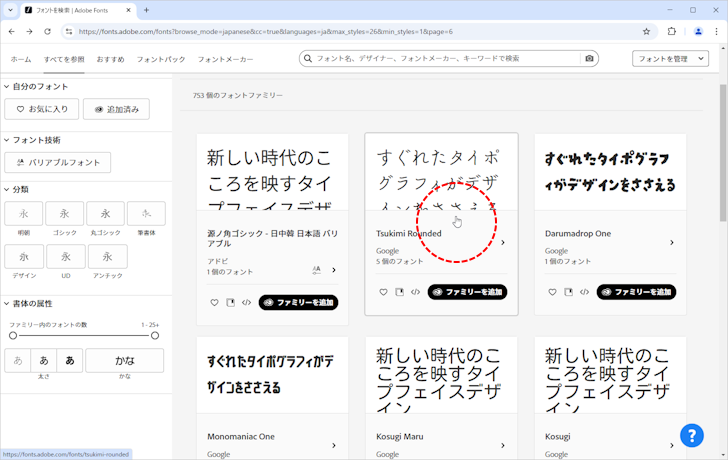Open the Kosugi font name link
Image resolution: width=728 pixels, height=460 pixels.
click(x=558, y=437)
